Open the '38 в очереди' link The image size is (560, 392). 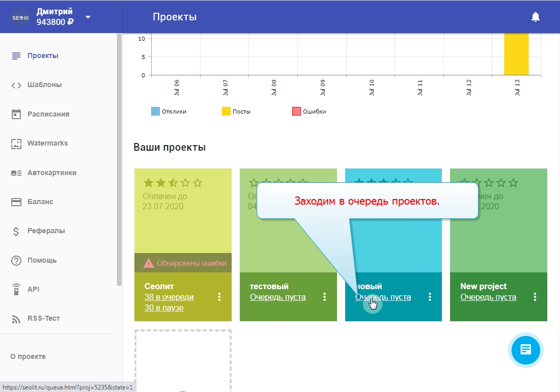pos(169,297)
